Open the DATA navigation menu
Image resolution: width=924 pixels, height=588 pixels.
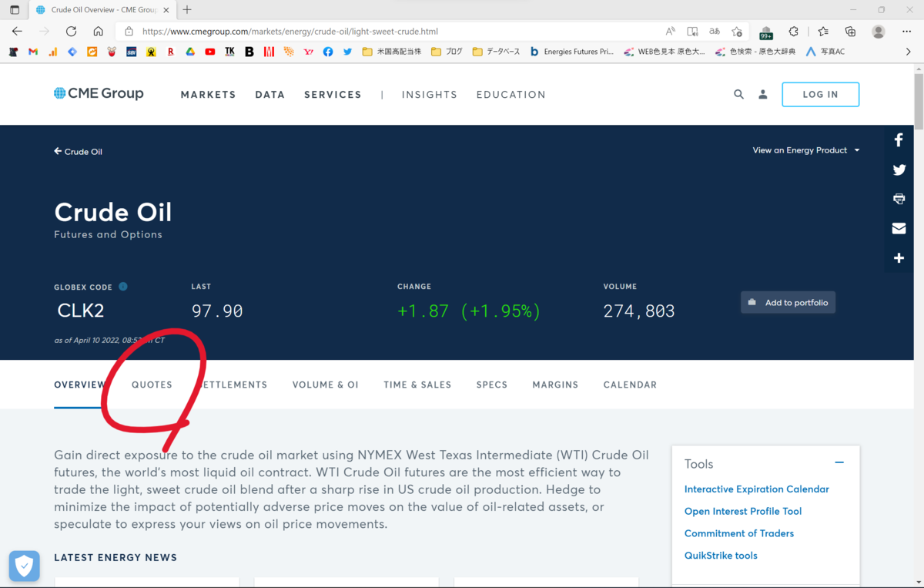point(270,94)
